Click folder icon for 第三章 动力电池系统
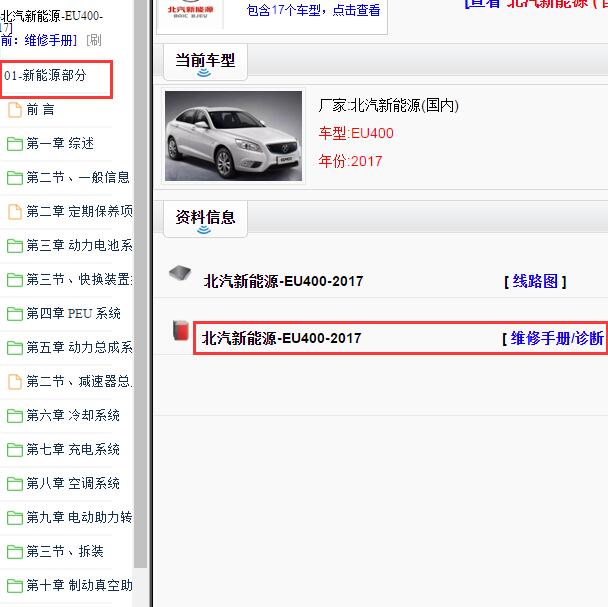This screenshot has height=607, width=608. (x=14, y=246)
